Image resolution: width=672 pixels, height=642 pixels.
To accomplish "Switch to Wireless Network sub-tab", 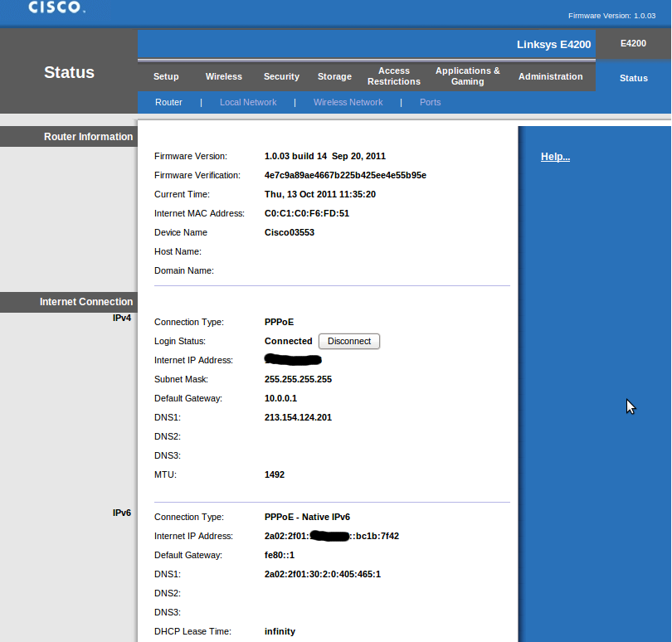I will (x=348, y=102).
